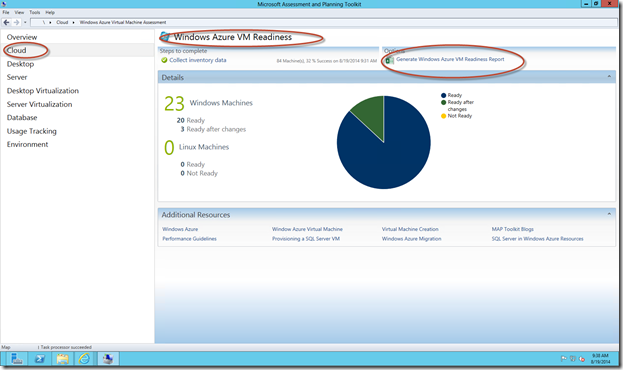Open the View menu
Image resolution: width=623 pixels, height=370 pixels.
(19, 13)
